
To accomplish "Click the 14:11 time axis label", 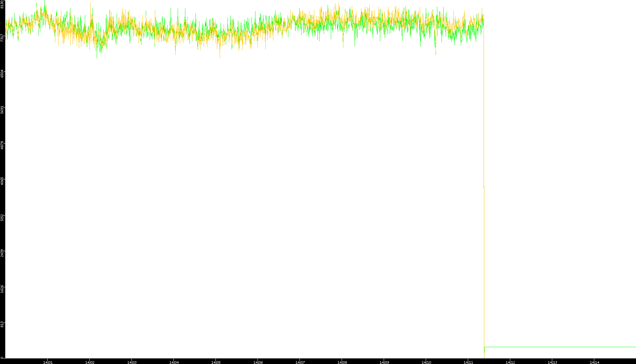I will tap(468, 362).
